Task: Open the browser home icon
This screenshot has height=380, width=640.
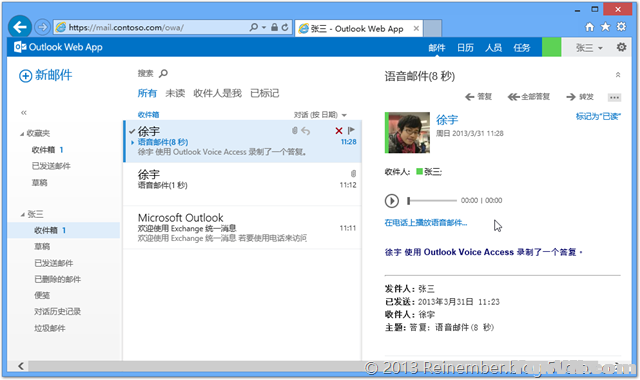Action: click(589, 27)
